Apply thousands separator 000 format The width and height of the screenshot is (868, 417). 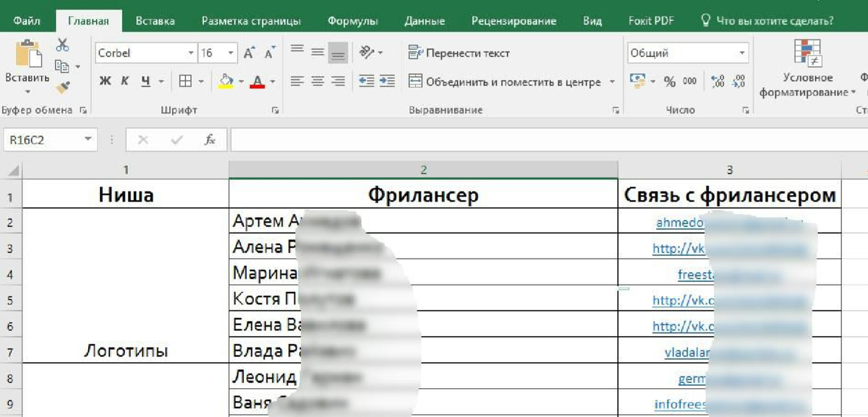(x=690, y=82)
